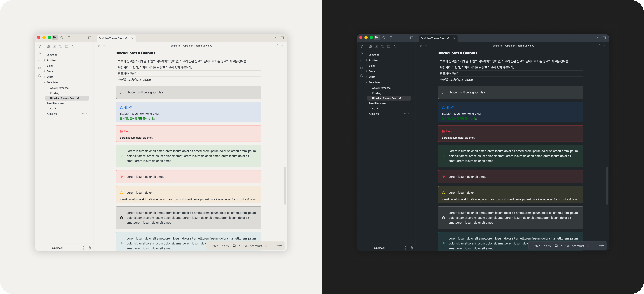Click the templater ribbon icon in the light window
This screenshot has width=644, height=294.
click(x=39, y=68)
